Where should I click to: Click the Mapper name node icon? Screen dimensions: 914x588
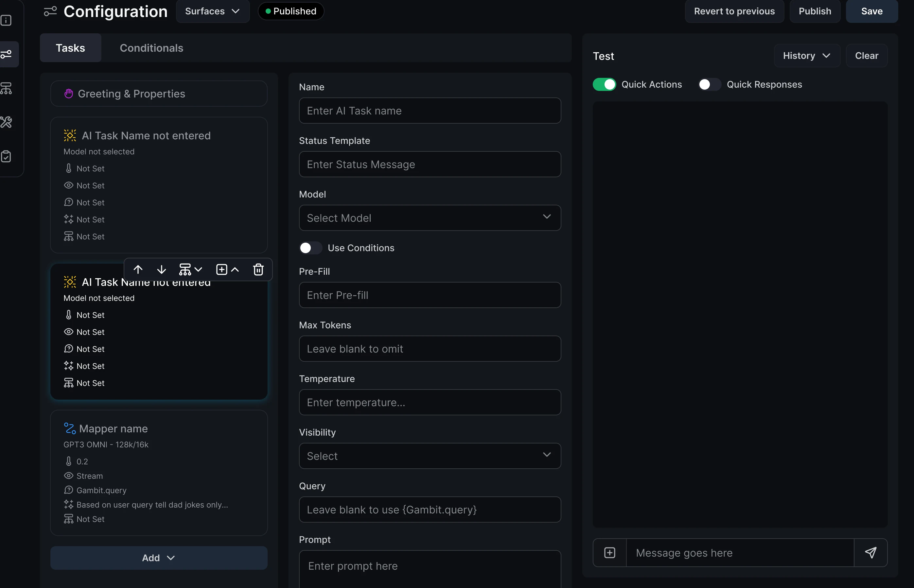click(x=69, y=428)
